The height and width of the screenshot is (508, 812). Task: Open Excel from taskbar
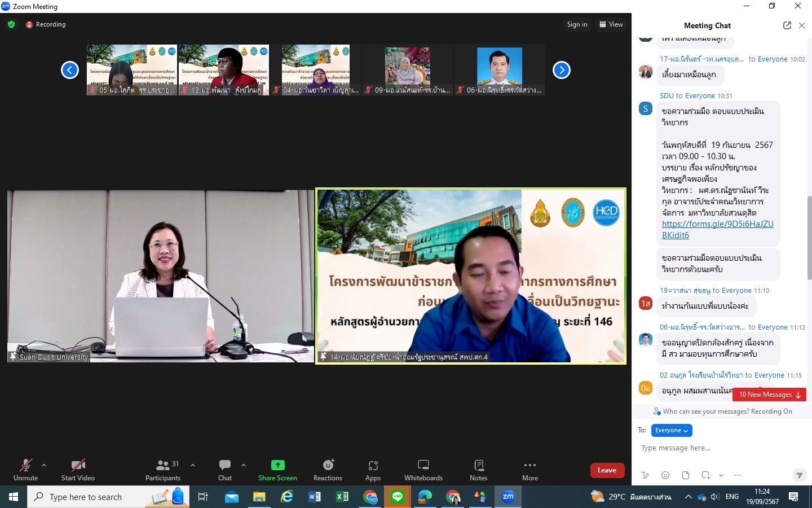point(342,497)
